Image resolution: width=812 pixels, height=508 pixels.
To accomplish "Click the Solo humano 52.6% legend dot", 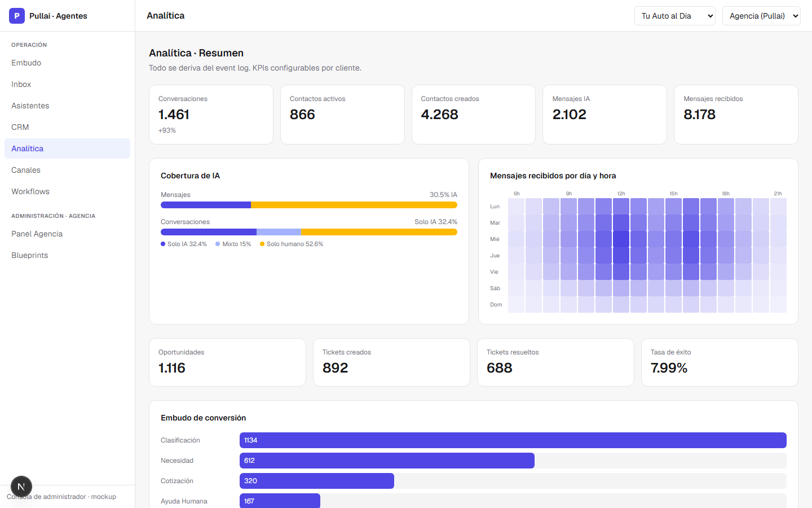I will (262, 244).
